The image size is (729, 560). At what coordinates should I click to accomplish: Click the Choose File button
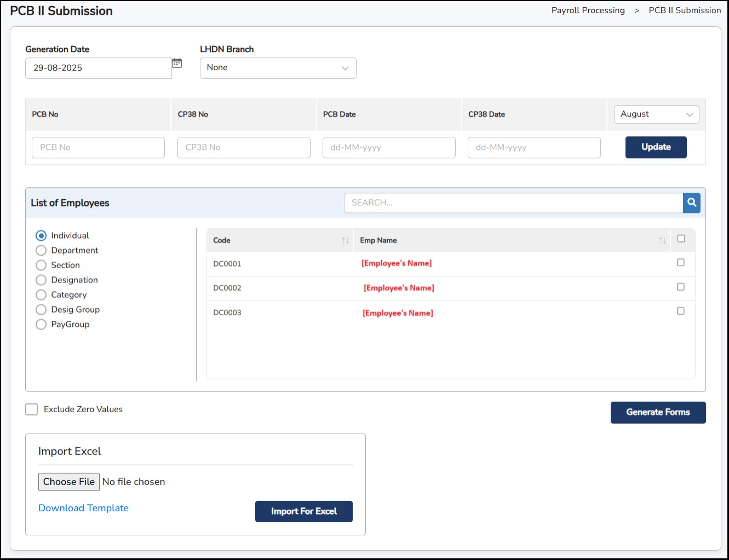69,482
